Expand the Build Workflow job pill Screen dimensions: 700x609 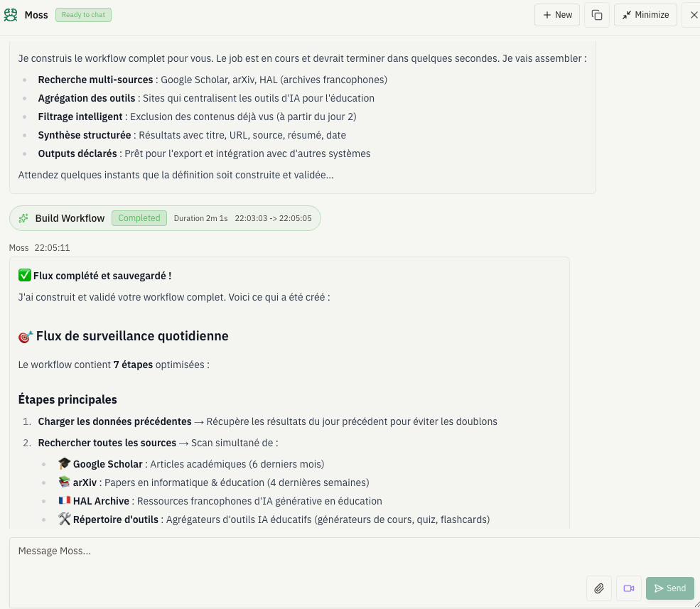[x=165, y=218]
